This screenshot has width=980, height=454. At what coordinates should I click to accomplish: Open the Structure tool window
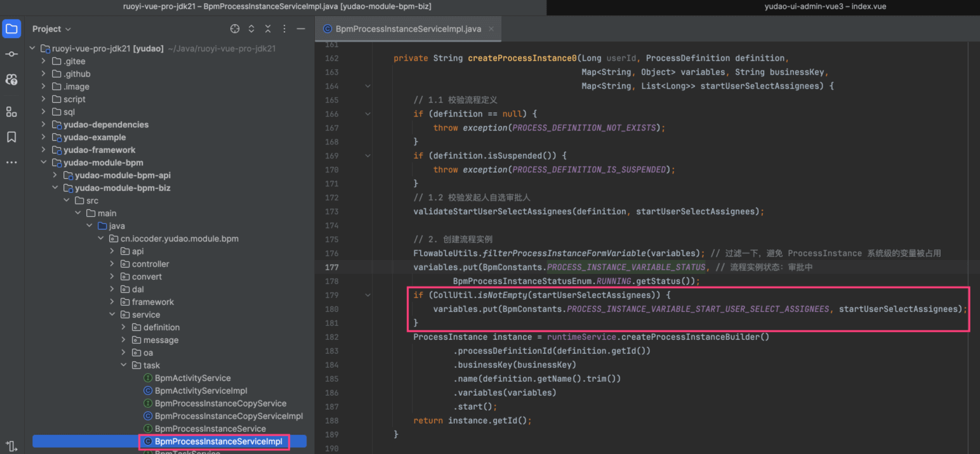[11, 112]
